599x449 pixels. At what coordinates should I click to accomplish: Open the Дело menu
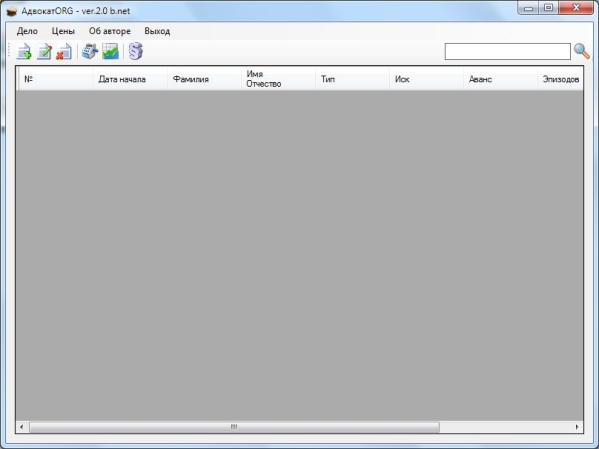pyautogui.click(x=27, y=31)
